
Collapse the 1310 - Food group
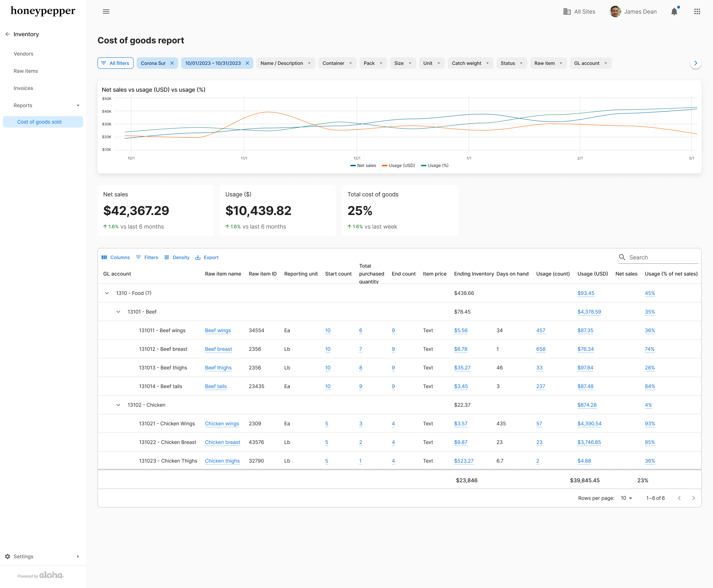(107, 293)
